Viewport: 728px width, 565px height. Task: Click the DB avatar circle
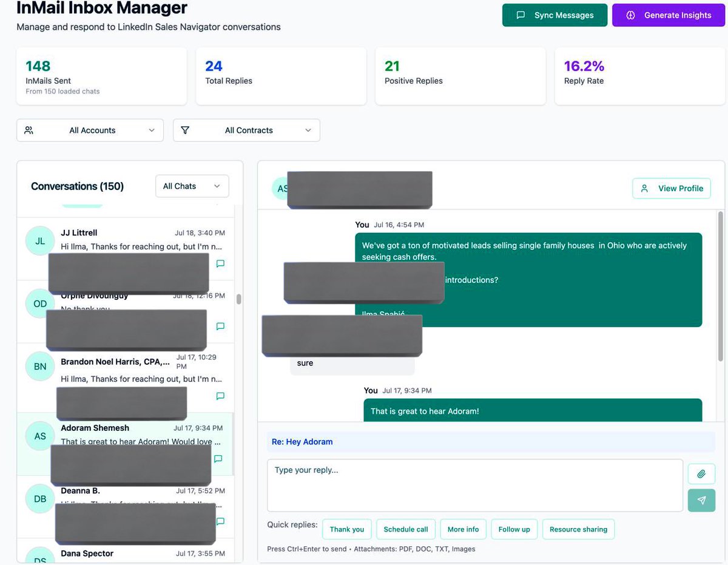(40, 499)
